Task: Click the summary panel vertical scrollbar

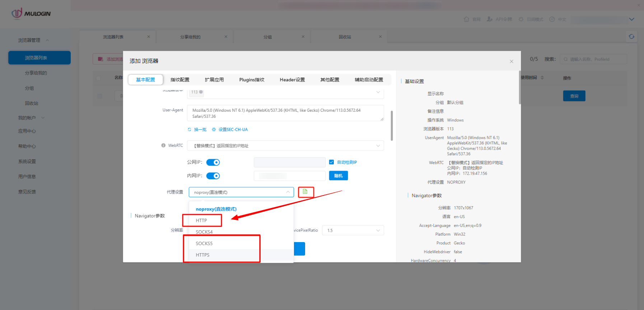Action: point(519,88)
